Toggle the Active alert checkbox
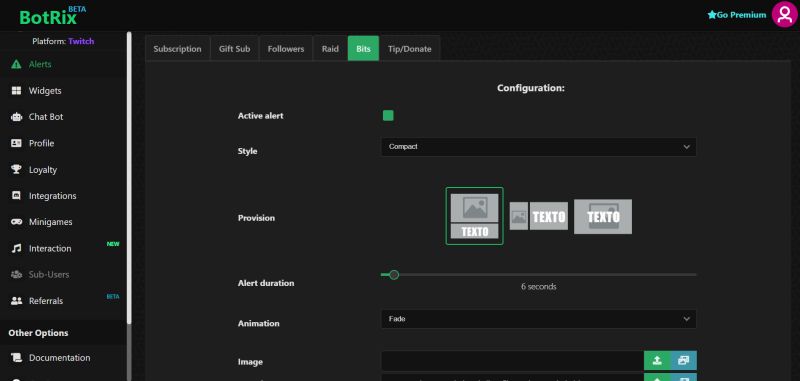 388,116
